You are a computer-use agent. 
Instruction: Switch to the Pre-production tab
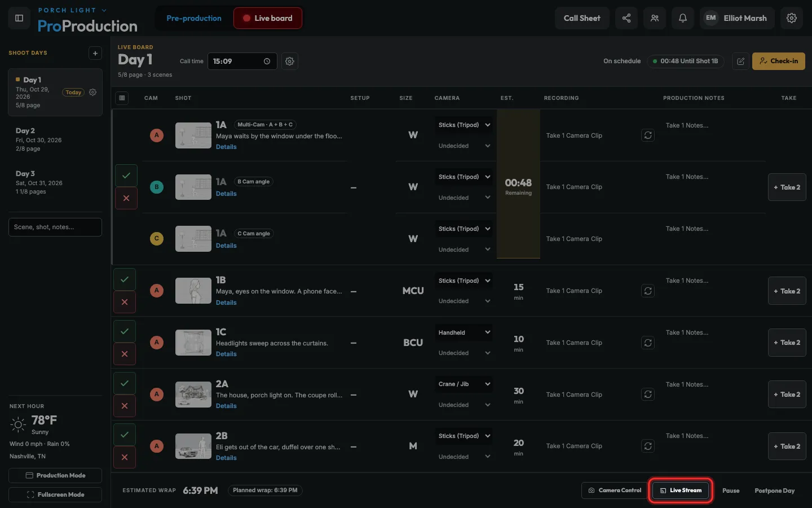(194, 18)
